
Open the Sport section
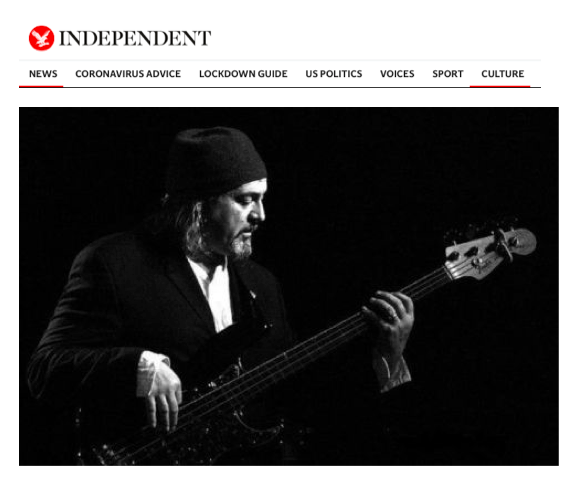pyautogui.click(x=447, y=74)
